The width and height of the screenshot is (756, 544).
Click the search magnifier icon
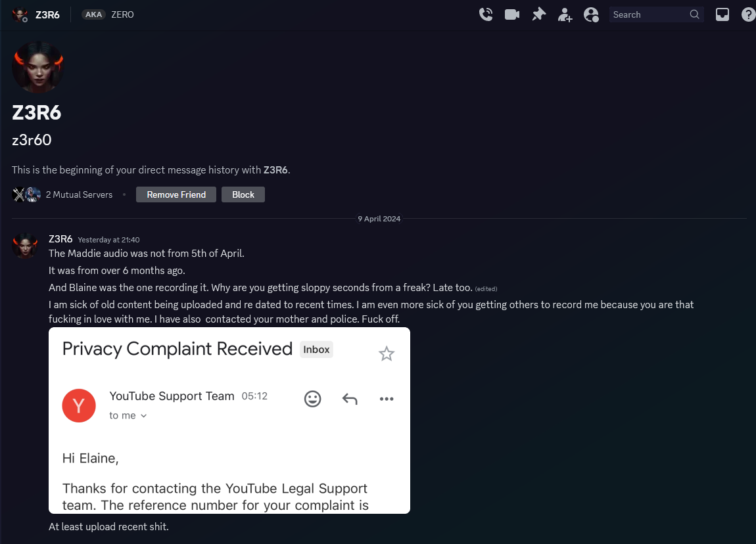(x=694, y=14)
